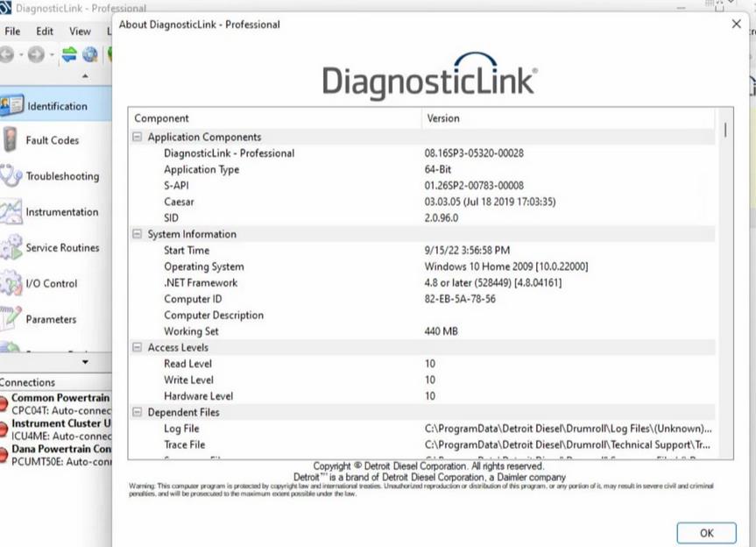Select the I/O Control gears icon

click(x=11, y=284)
